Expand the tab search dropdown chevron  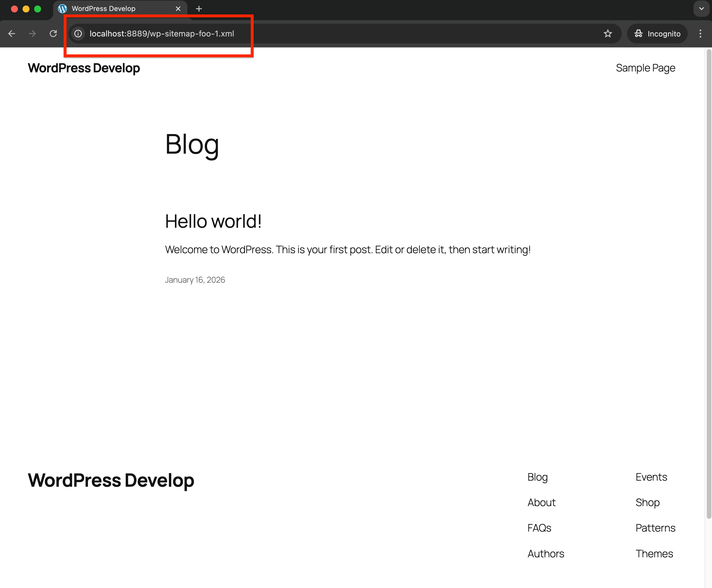(x=701, y=9)
